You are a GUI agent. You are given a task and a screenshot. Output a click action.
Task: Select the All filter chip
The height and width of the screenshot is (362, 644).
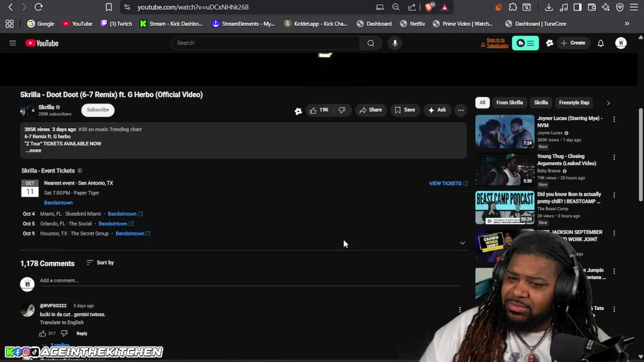click(x=482, y=103)
